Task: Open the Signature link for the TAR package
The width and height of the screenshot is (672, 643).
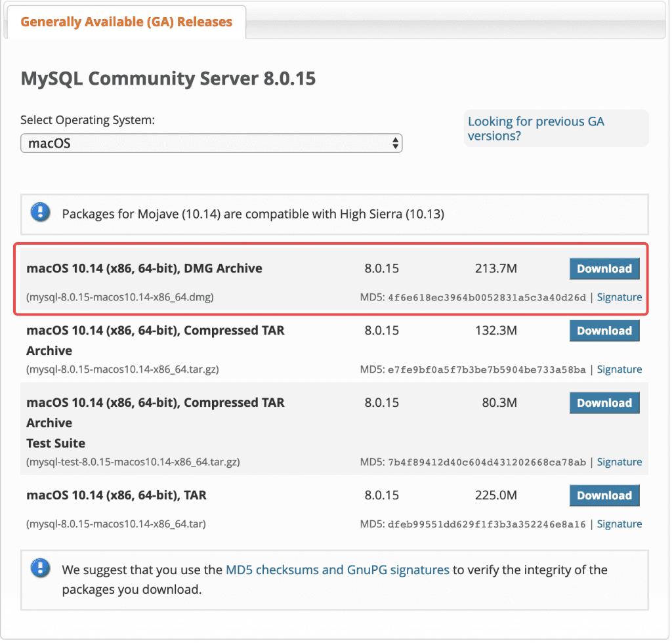Action: (619, 524)
